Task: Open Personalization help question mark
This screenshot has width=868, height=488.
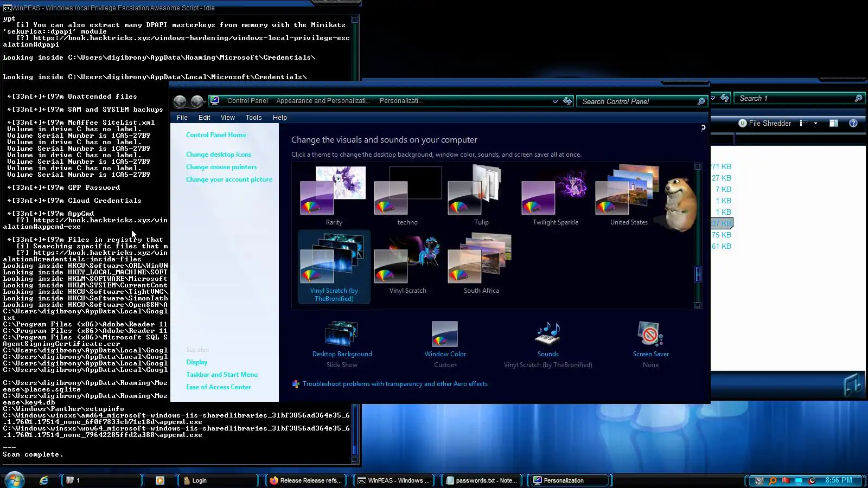Action: point(703,127)
